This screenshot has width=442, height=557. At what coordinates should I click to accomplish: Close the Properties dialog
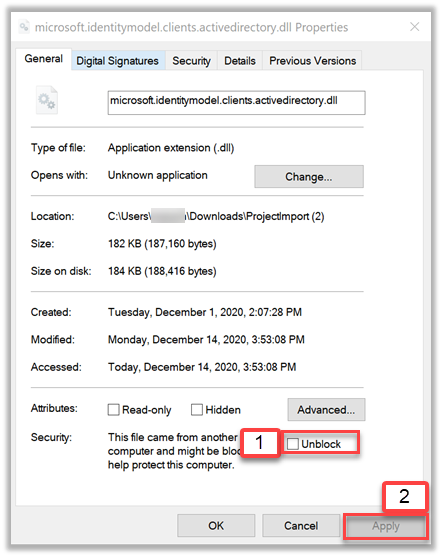click(x=414, y=27)
